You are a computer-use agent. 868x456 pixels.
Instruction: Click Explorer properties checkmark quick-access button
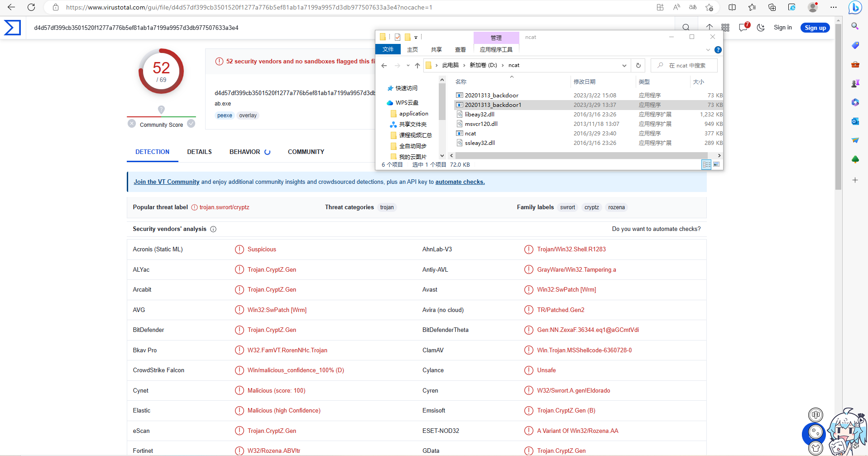click(397, 37)
